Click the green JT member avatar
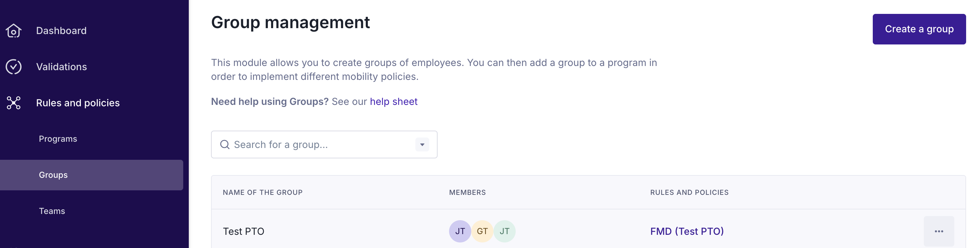Image resolution: width=980 pixels, height=248 pixels. pyautogui.click(x=505, y=231)
